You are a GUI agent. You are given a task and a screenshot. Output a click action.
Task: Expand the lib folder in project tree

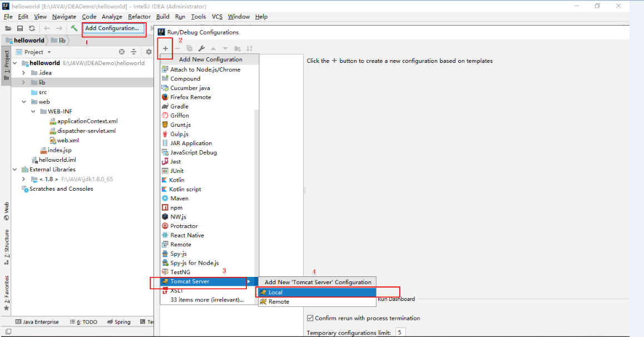point(24,82)
